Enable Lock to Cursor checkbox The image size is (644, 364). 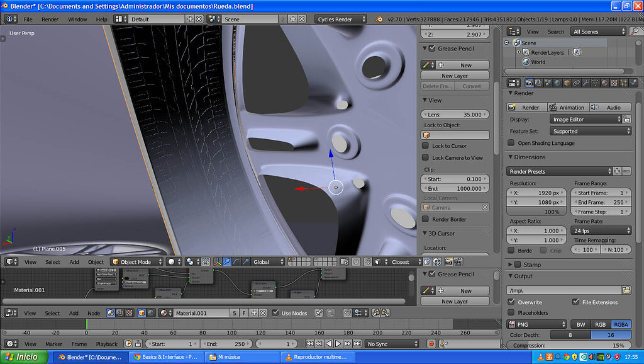tap(426, 145)
